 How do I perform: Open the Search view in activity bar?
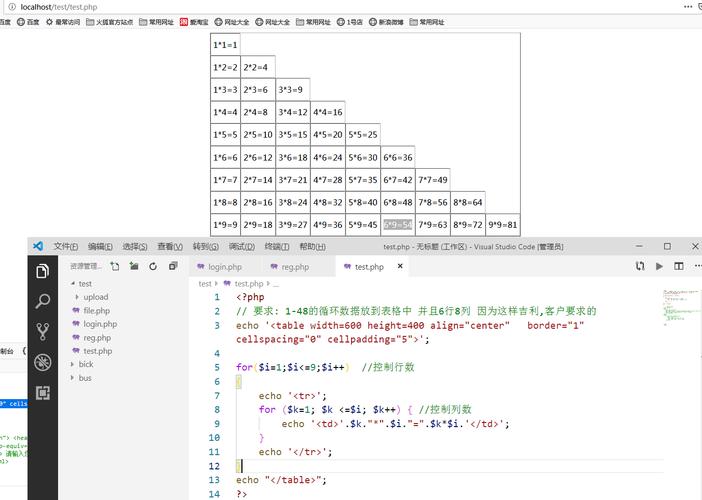[43, 301]
